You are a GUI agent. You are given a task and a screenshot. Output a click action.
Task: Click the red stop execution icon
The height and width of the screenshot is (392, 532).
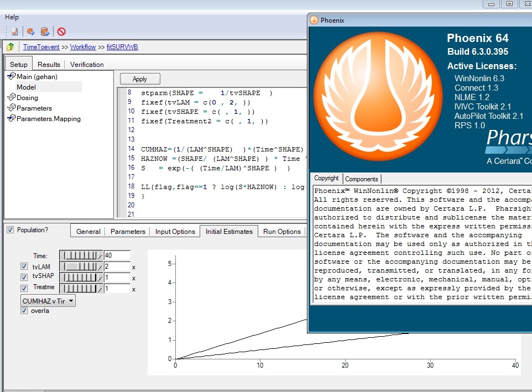pos(61,32)
